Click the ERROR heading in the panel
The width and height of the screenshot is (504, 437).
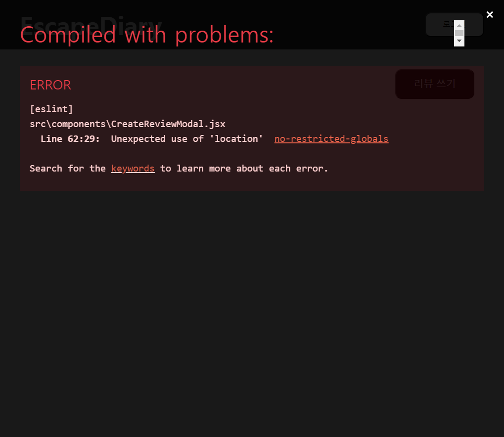(x=50, y=85)
